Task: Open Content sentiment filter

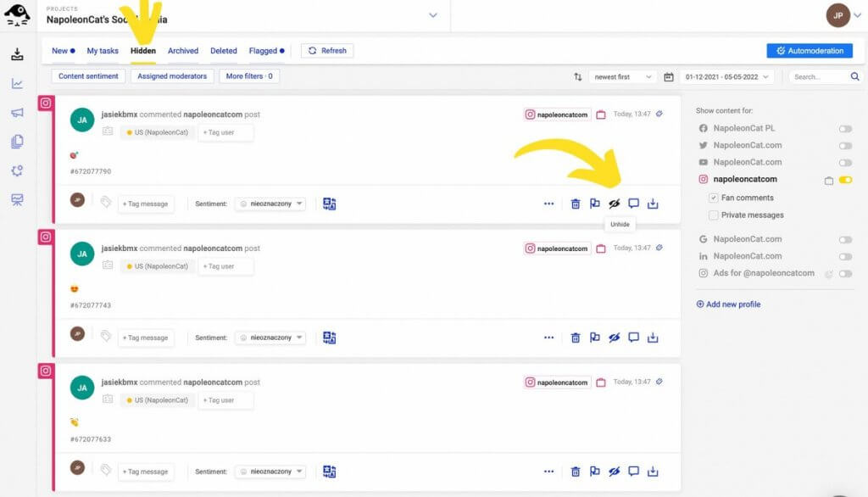Action: 88,76
